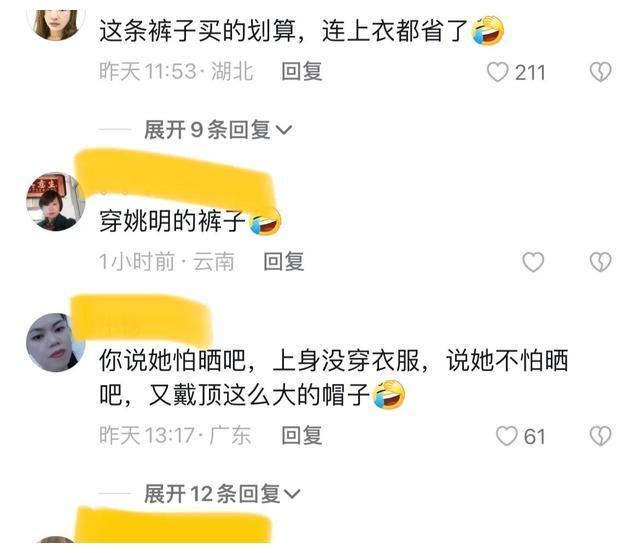Like the Hubei comment with 211 likes
The width and height of the screenshot is (640, 553).
498,72
